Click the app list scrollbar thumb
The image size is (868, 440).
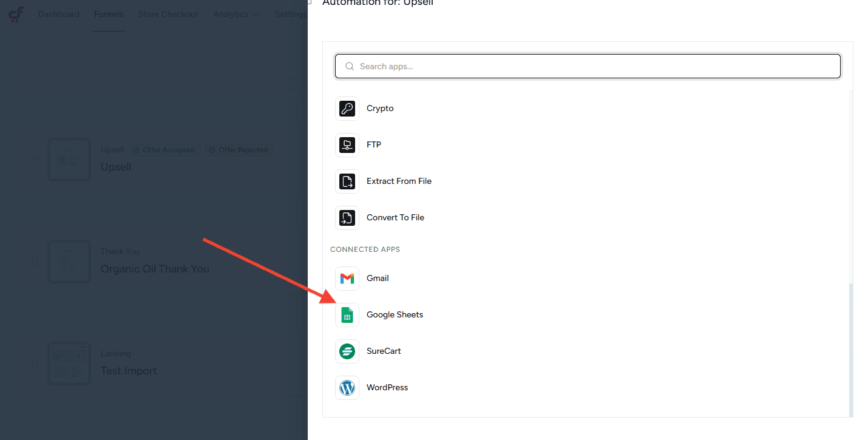click(x=850, y=349)
